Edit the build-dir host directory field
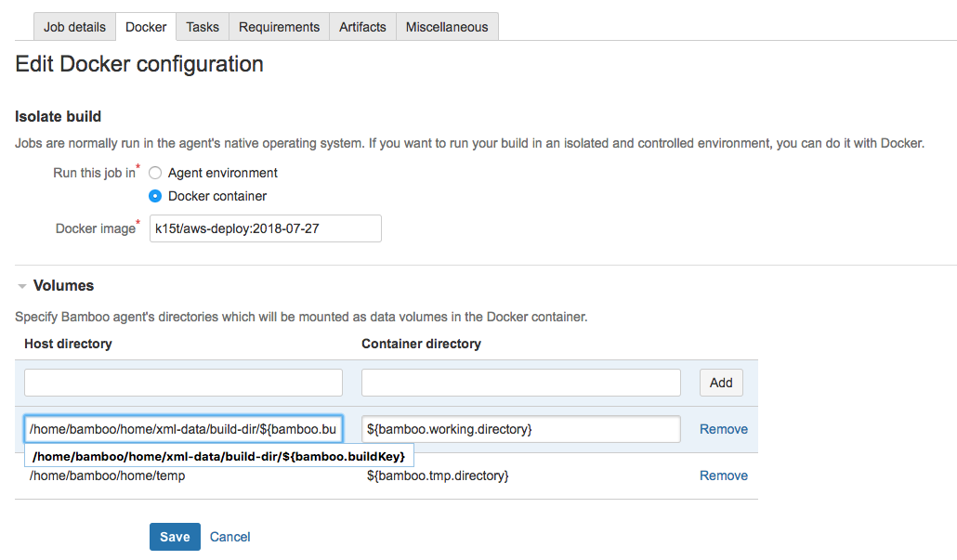Image resolution: width=957 pixels, height=560 pixels. pos(183,429)
